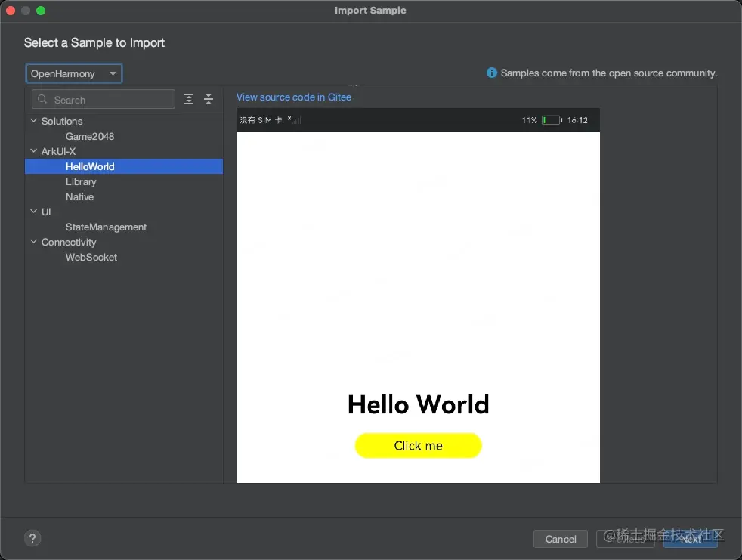Expand all tree nodes icon

pos(189,99)
